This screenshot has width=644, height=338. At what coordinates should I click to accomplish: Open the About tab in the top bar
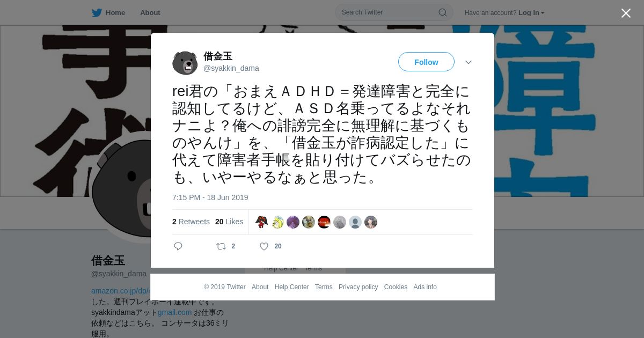(x=150, y=12)
